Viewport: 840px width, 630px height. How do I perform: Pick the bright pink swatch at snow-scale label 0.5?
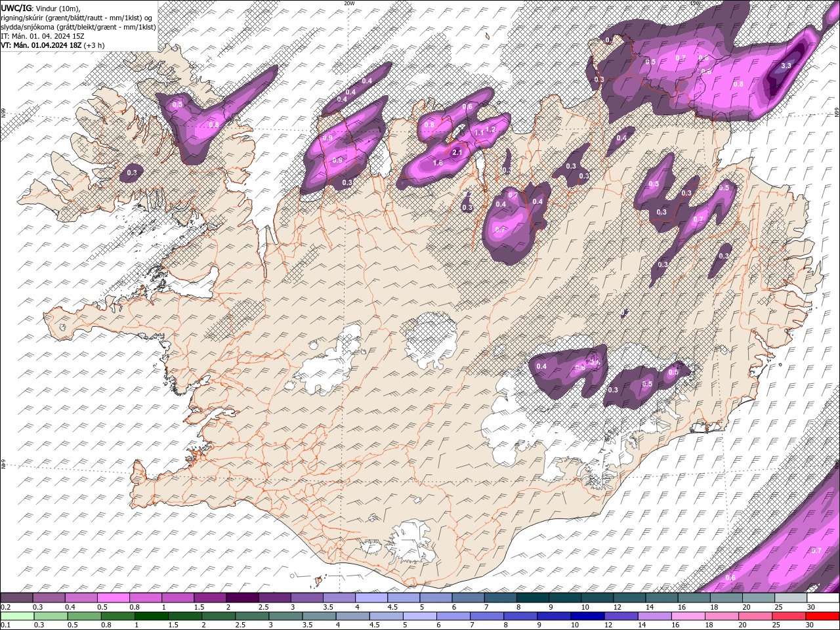113,598
